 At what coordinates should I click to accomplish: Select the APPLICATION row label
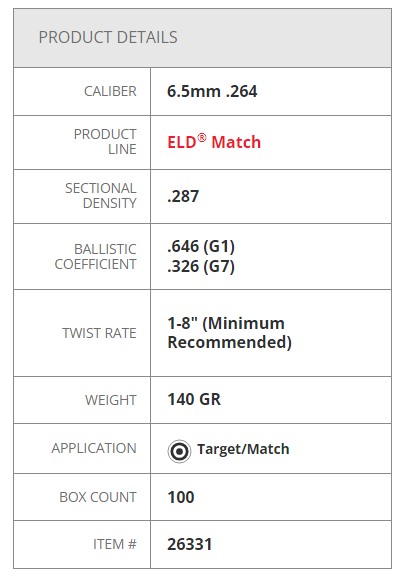pyautogui.click(x=94, y=448)
